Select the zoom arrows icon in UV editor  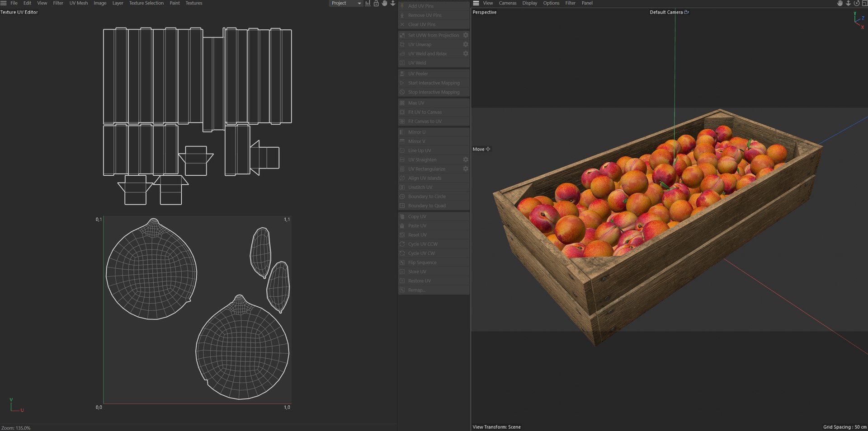click(393, 3)
